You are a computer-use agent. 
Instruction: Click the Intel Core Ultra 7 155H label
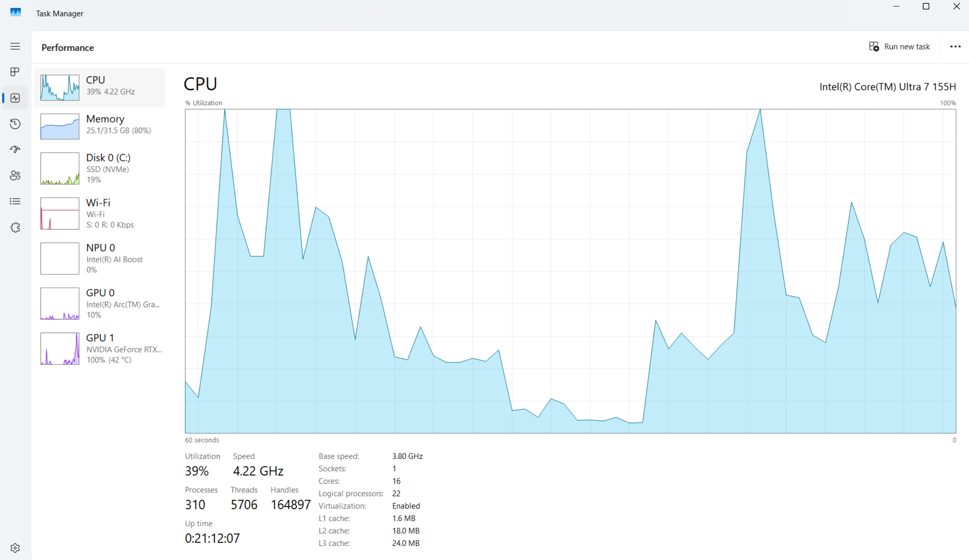[x=887, y=87]
